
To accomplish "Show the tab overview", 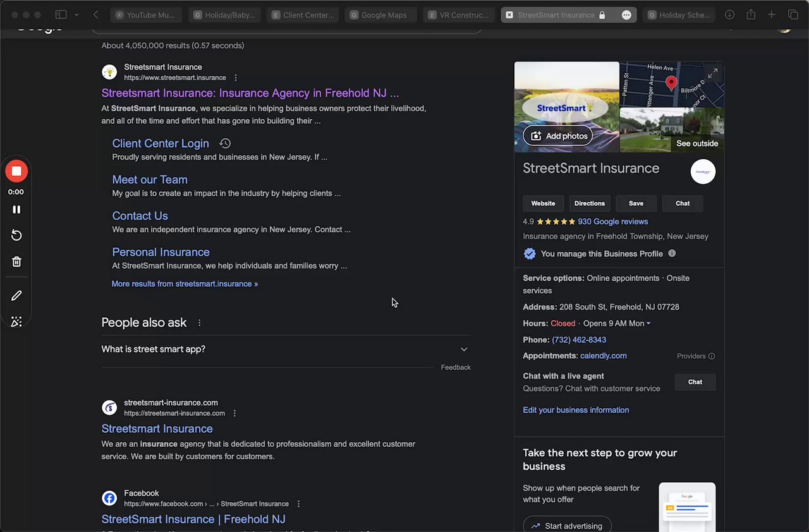I will pos(793,15).
